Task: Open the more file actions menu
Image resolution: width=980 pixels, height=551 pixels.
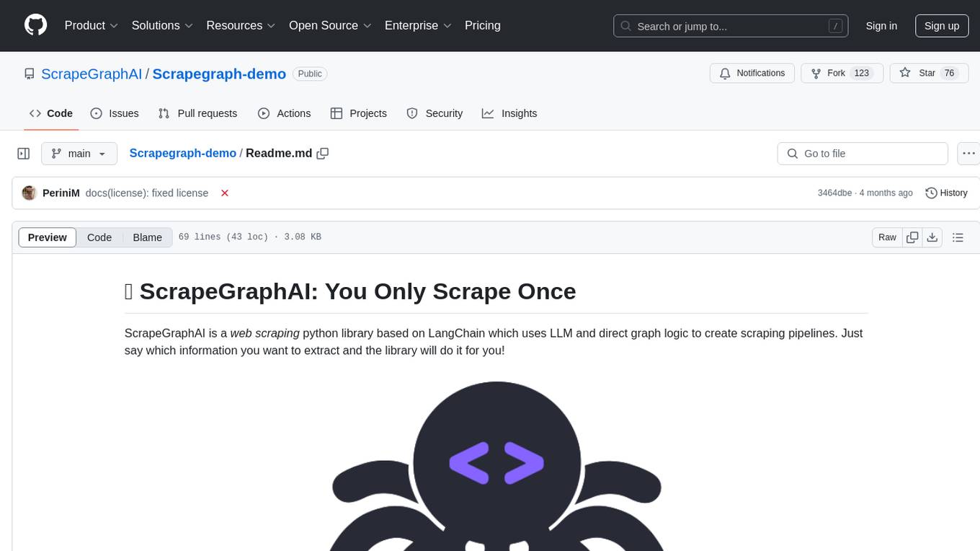Action: pos(968,154)
